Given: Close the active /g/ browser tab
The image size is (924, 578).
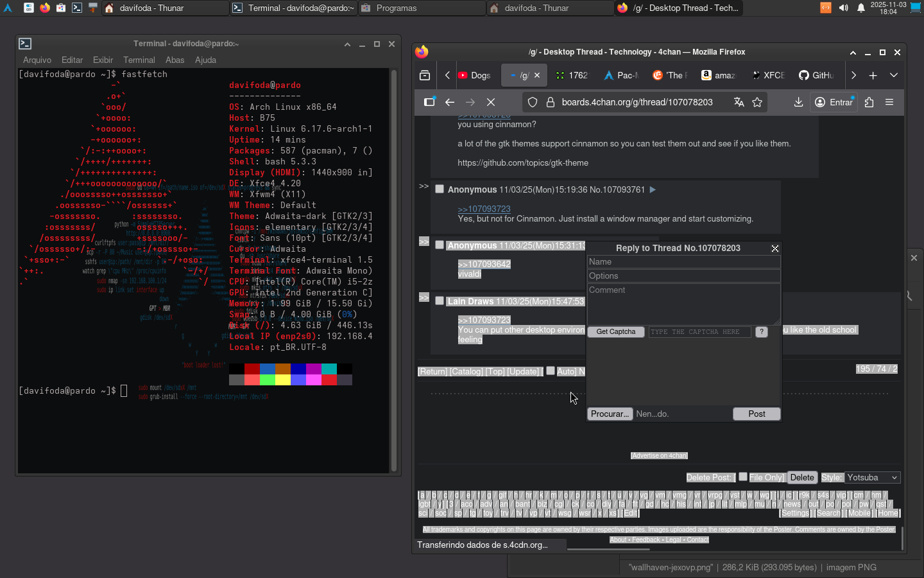Looking at the screenshot, I should pyautogui.click(x=537, y=75).
